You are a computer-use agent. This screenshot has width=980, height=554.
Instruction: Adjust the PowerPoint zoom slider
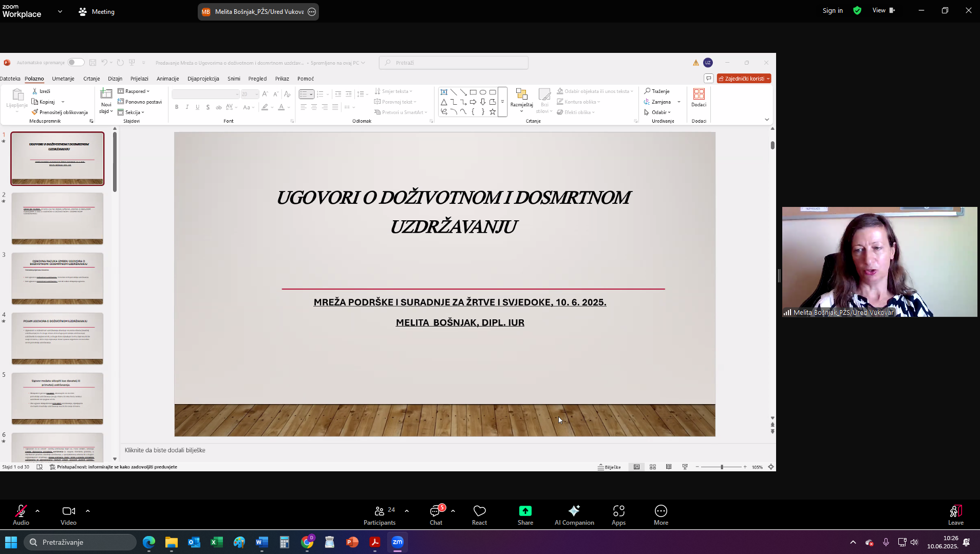[x=721, y=467]
